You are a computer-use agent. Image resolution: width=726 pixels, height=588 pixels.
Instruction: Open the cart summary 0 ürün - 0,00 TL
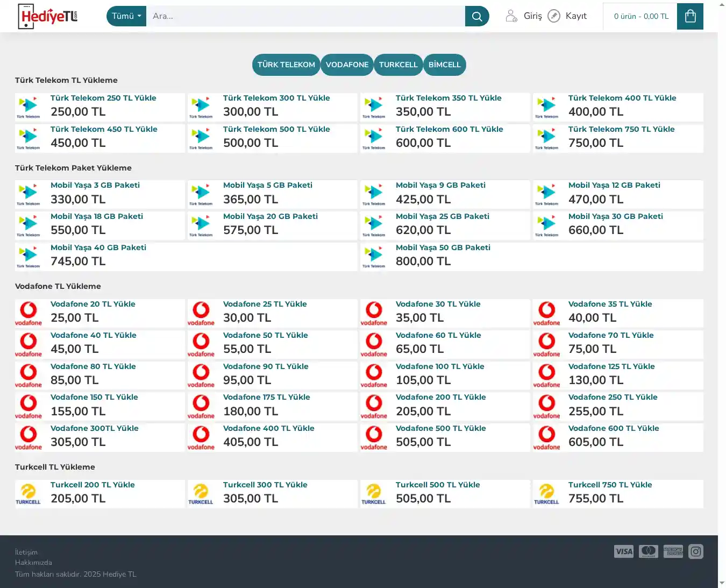coord(641,16)
